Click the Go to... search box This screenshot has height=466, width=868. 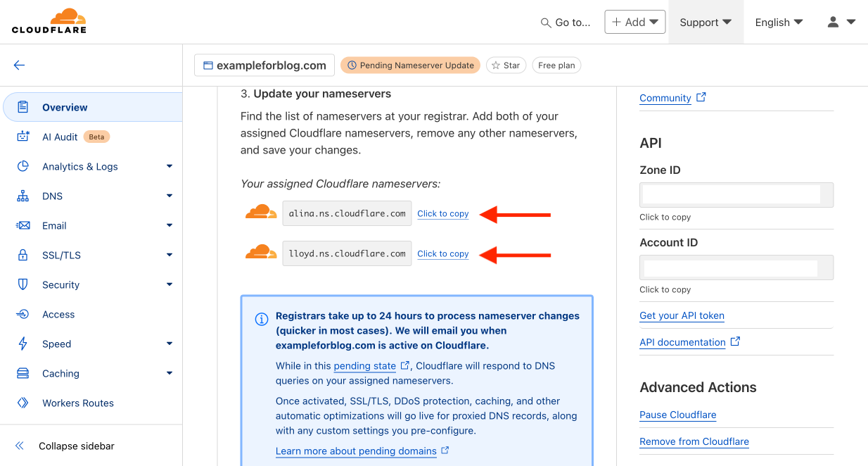(x=566, y=23)
